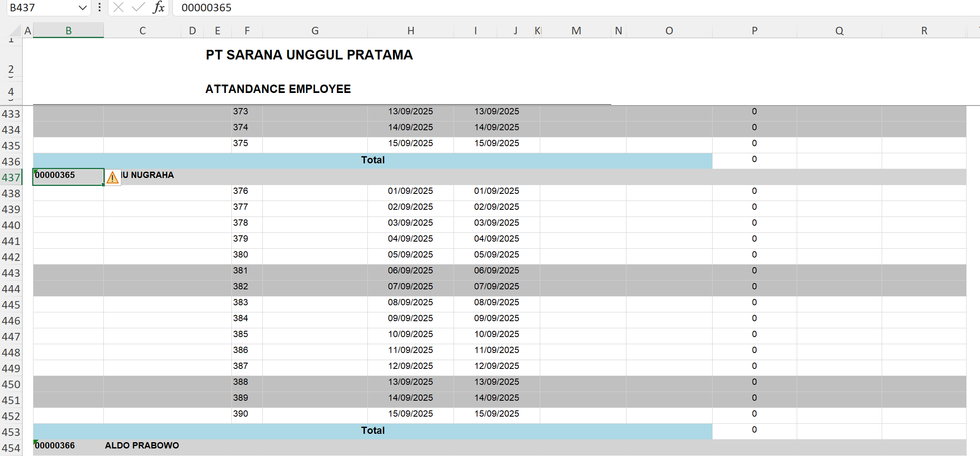Select column G header
This screenshot has height=456, width=980.
point(315,31)
